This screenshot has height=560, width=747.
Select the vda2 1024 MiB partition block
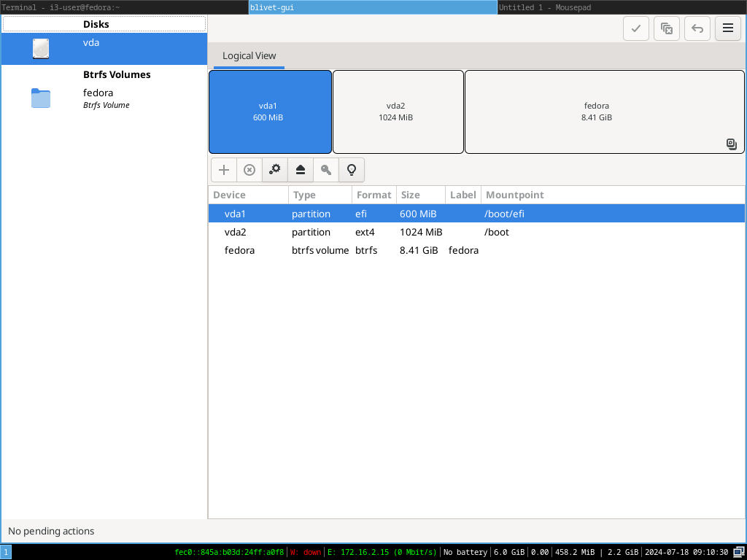[398, 112]
